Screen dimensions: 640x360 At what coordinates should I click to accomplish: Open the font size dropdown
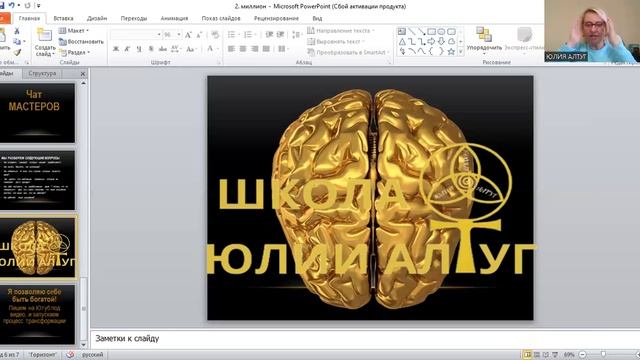click(x=179, y=35)
